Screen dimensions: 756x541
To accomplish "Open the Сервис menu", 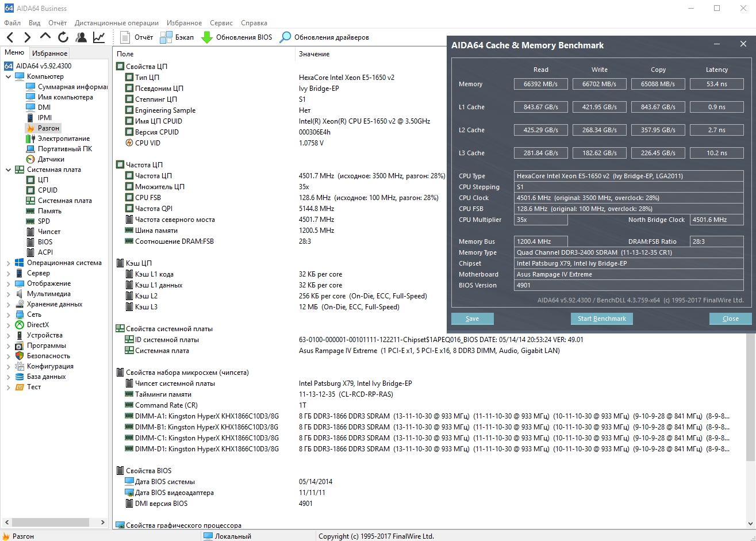I will click(x=221, y=23).
